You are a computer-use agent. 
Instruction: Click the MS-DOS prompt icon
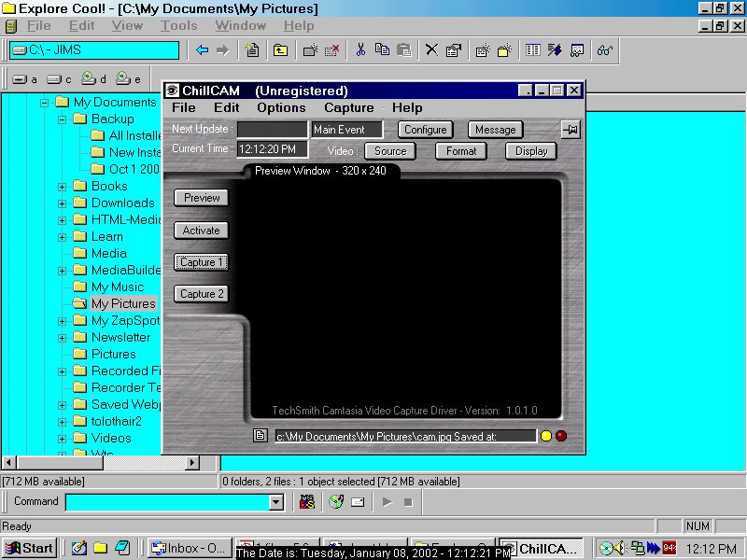coord(307,501)
